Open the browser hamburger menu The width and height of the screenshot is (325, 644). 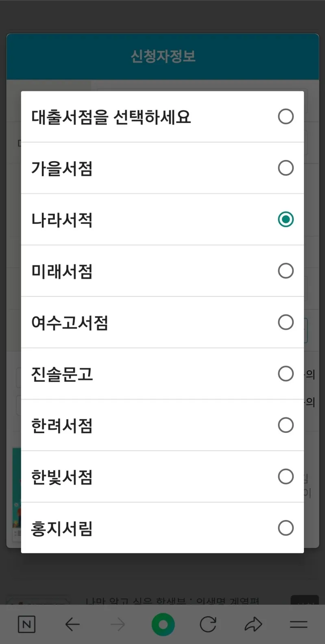tap(298, 624)
